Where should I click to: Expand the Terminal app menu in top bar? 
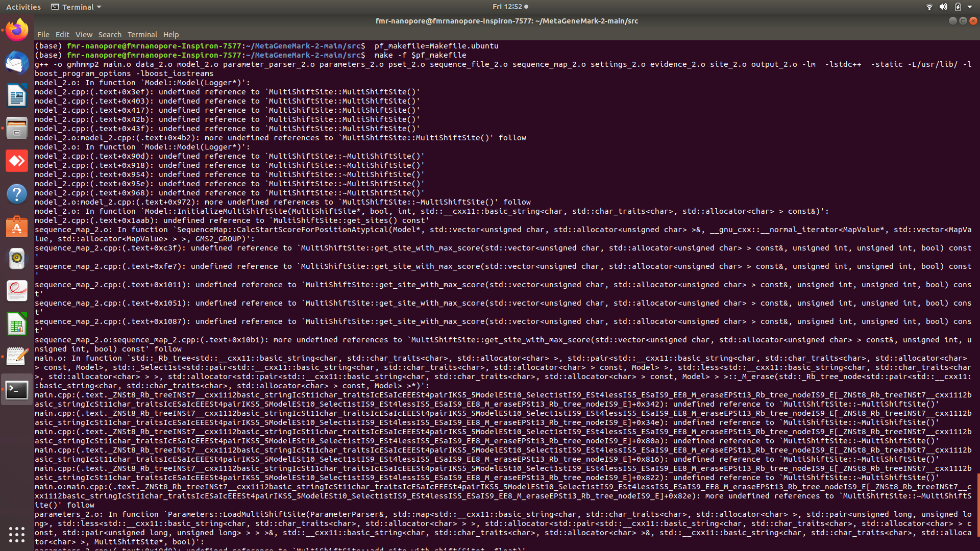click(76, 7)
